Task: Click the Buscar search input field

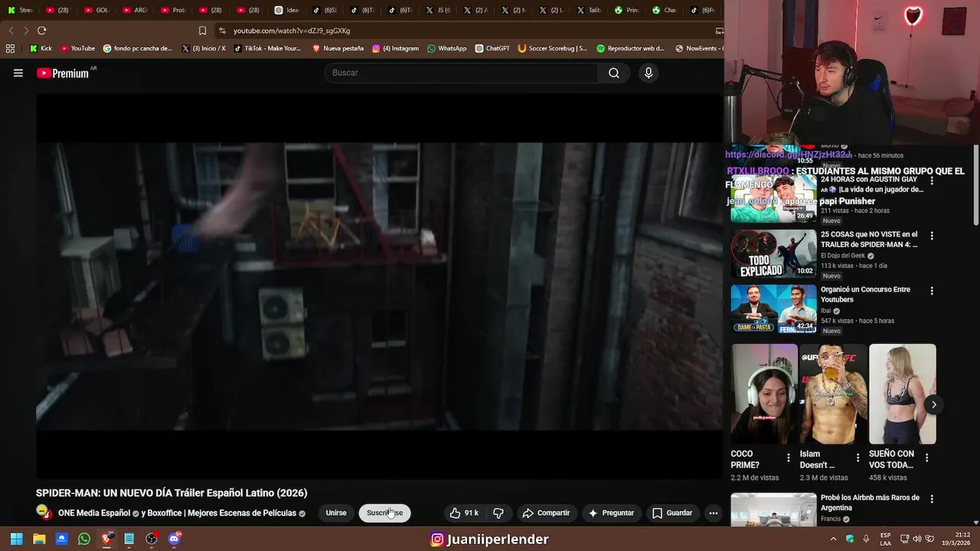Action: coord(461,73)
